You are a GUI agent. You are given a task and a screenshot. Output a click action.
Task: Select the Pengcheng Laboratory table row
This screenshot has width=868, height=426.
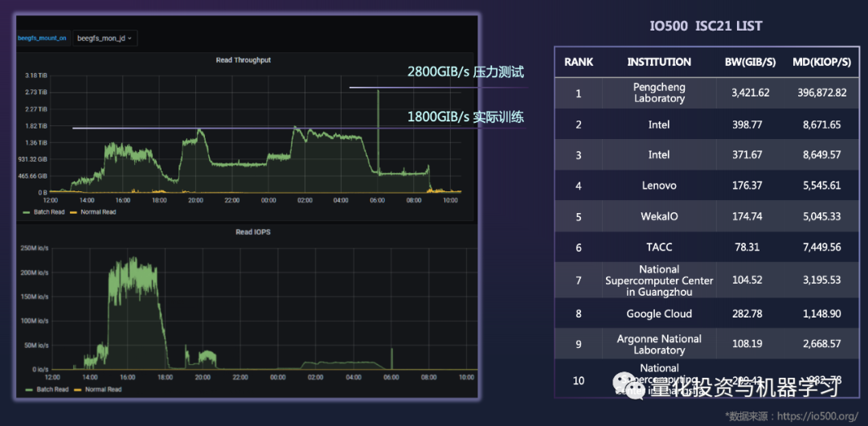click(x=659, y=92)
